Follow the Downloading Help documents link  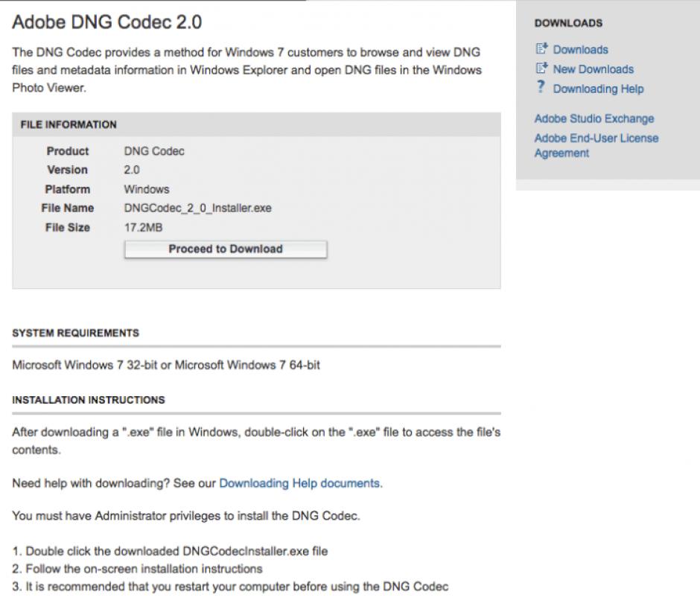(x=299, y=483)
